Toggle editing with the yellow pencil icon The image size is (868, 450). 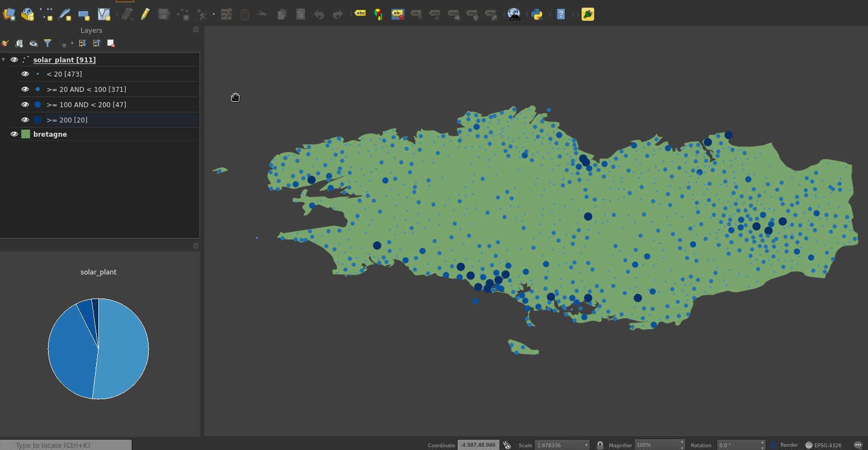(x=145, y=14)
